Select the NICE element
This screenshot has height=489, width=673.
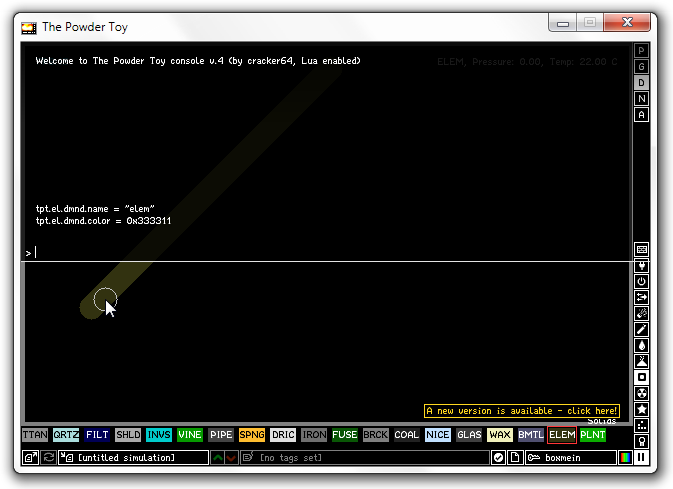(x=438, y=435)
